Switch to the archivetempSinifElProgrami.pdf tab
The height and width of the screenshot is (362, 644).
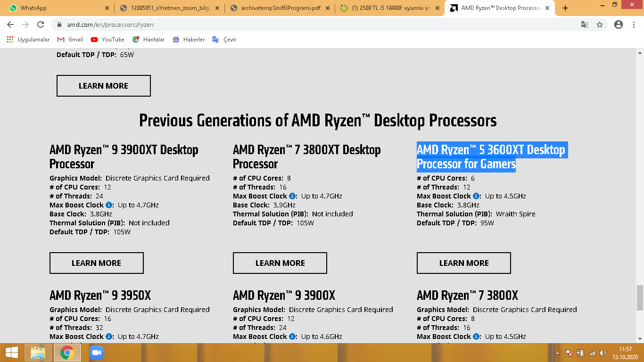279,8
